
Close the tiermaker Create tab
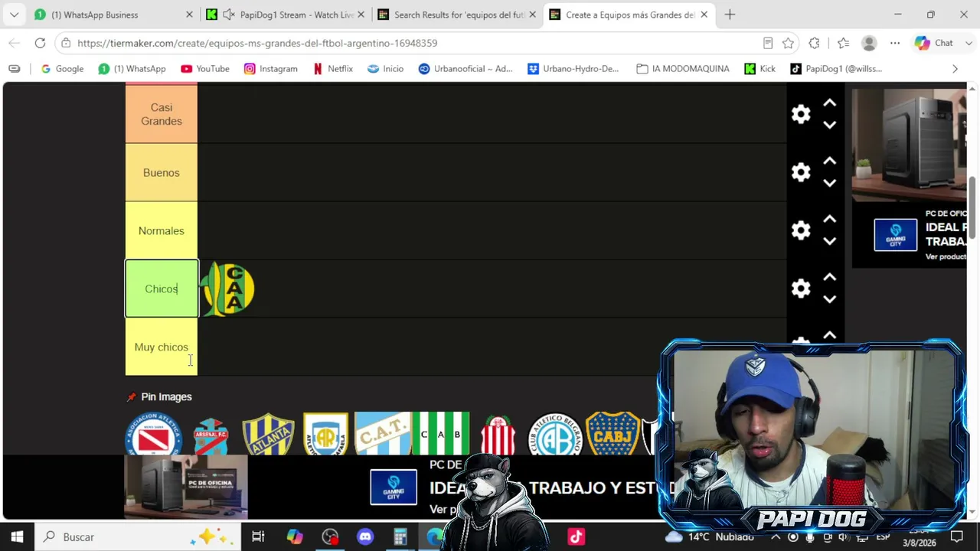tap(704, 15)
